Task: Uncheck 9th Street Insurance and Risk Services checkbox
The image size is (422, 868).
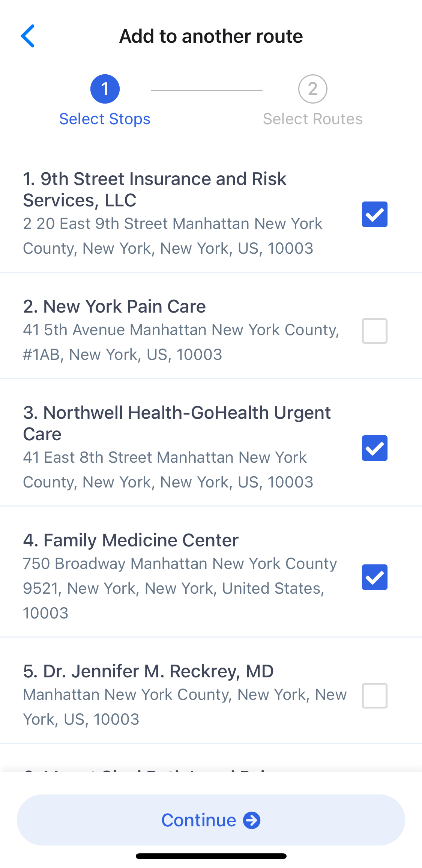Action: pyautogui.click(x=375, y=214)
